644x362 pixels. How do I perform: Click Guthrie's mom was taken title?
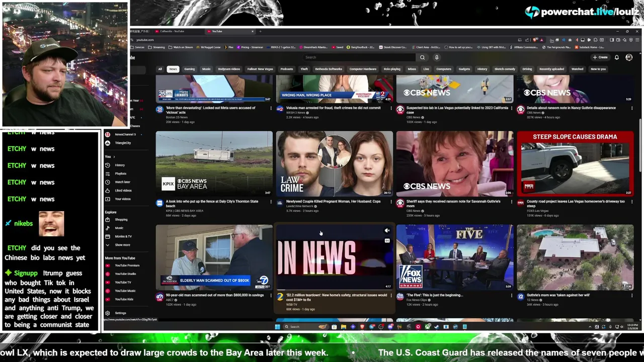click(558, 295)
